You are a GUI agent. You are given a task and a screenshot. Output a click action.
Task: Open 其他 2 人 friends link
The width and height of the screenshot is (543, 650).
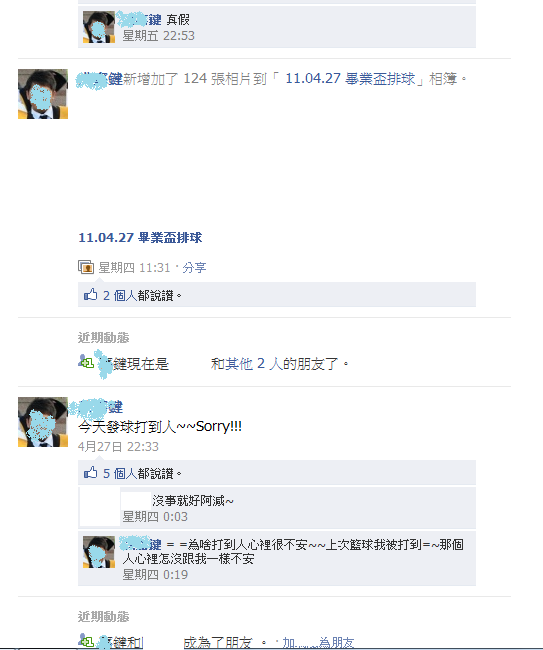254,364
